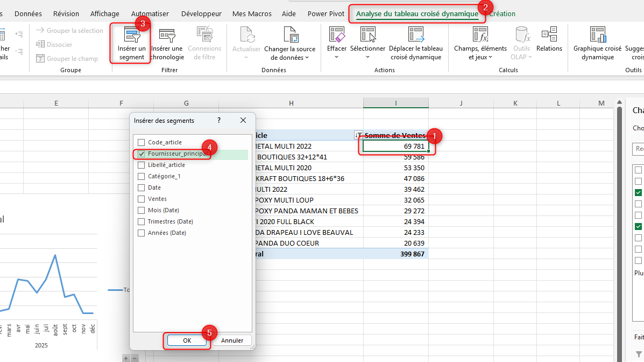Expand the Sélectionner dropdown arrow
Screen dimensions: 644x362
[x=367, y=57]
